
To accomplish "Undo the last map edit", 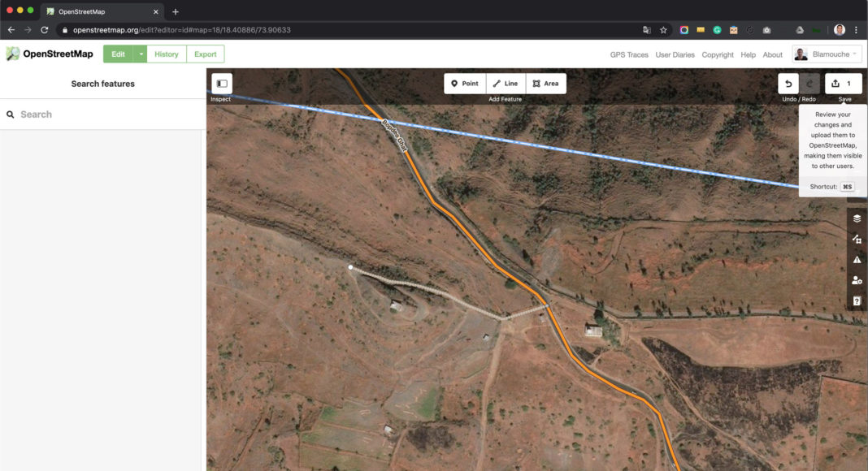I will [x=788, y=84].
